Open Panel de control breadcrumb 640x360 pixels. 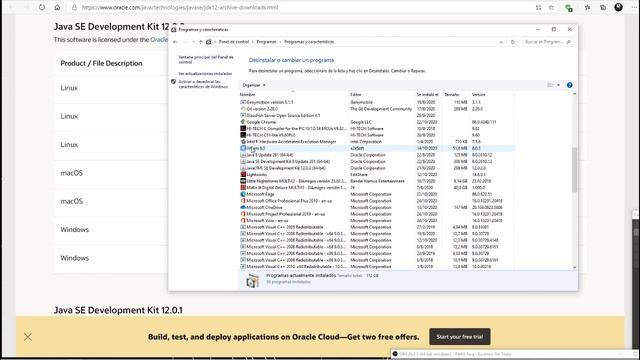233,42
